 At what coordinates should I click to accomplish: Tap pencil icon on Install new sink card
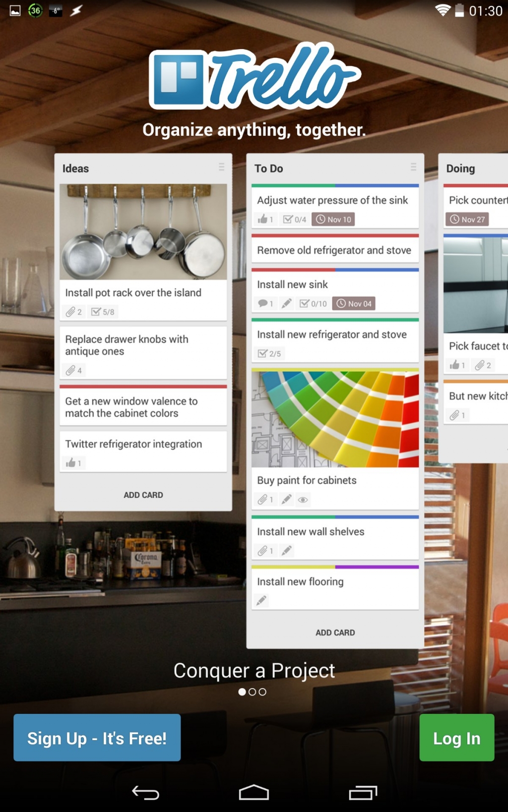(x=286, y=303)
